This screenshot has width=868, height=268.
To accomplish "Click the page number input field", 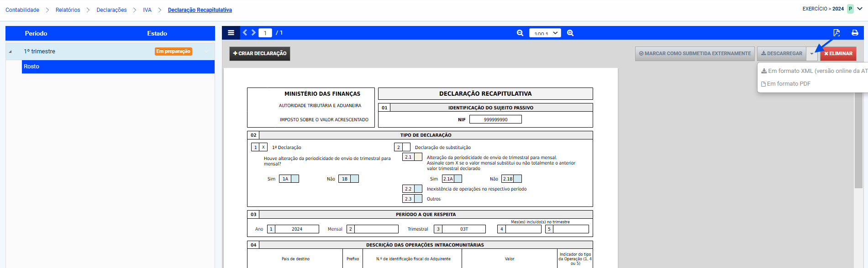I will tap(265, 33).
